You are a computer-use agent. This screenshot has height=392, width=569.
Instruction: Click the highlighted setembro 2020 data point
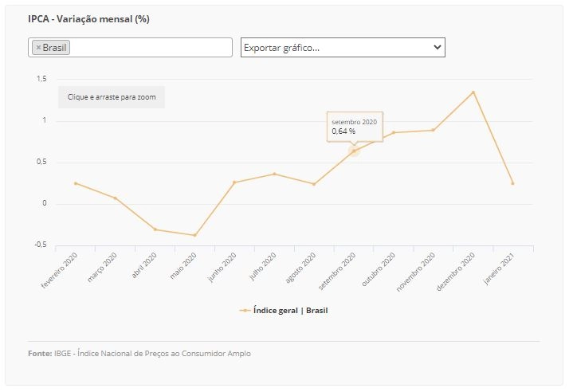(354, 151)
